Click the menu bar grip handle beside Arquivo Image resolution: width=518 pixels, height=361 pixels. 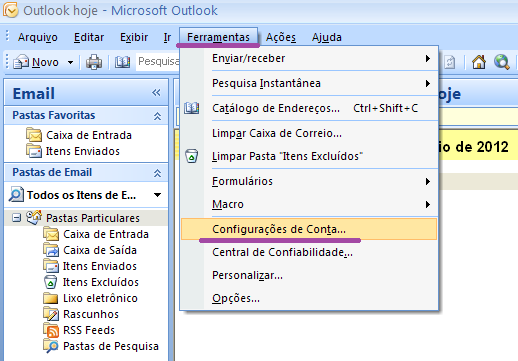coord(7,37)
